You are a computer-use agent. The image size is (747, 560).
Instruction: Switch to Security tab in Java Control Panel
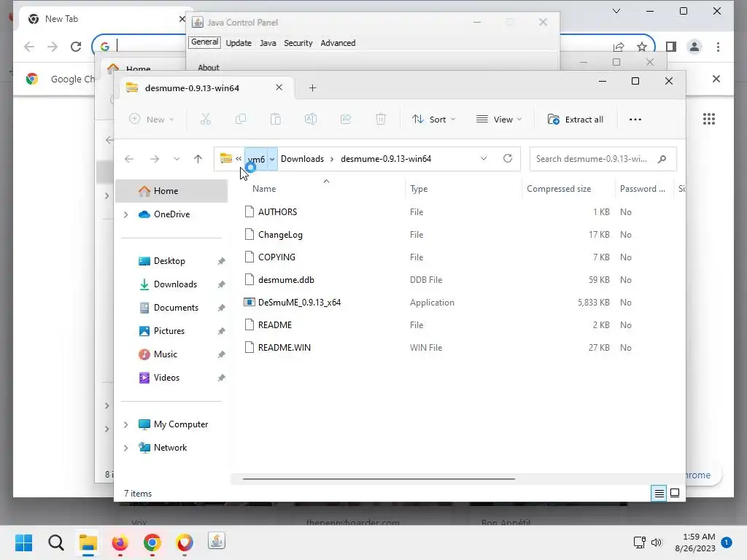298,43
